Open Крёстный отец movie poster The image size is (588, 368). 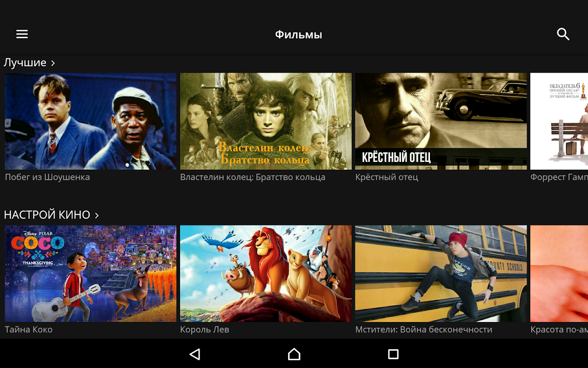[441, 121]
